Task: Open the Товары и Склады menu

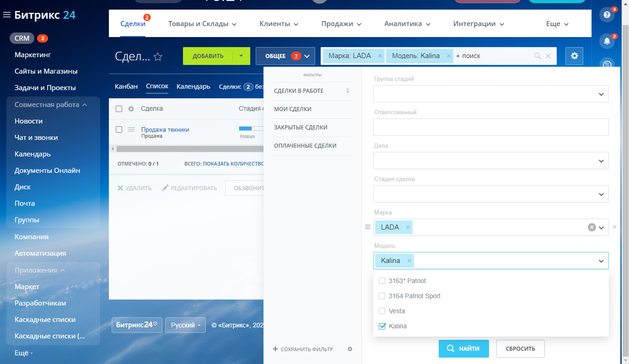Action: tap(202, 24)
